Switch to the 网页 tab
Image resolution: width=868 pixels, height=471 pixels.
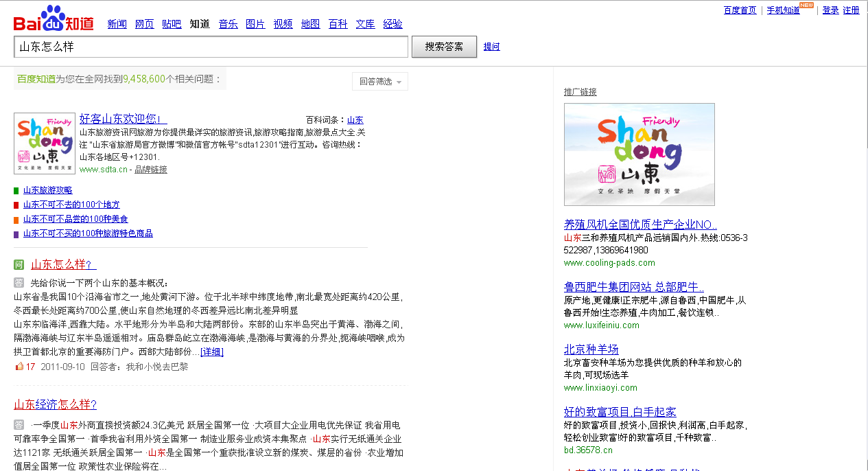tap(145, 24)
